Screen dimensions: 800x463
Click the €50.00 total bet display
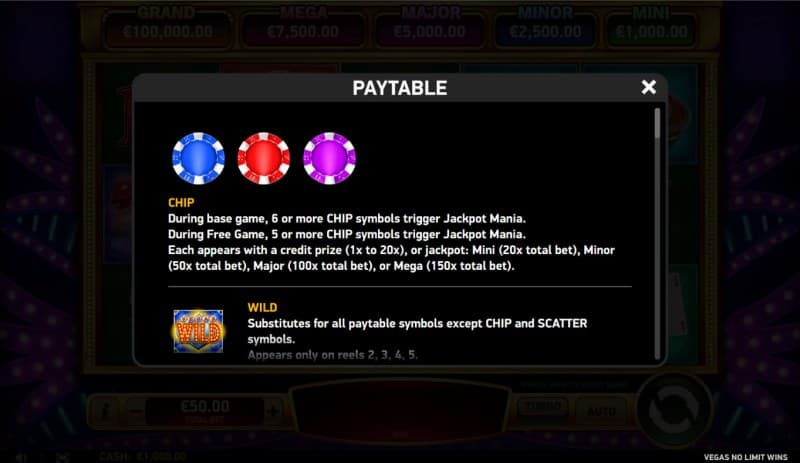(205, 411)
